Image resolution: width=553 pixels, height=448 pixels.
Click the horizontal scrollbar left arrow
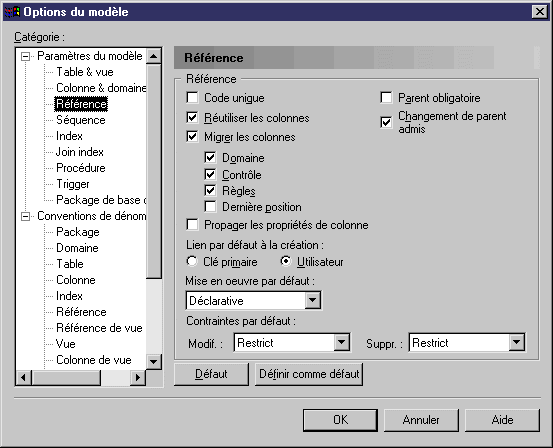point(24,378)
